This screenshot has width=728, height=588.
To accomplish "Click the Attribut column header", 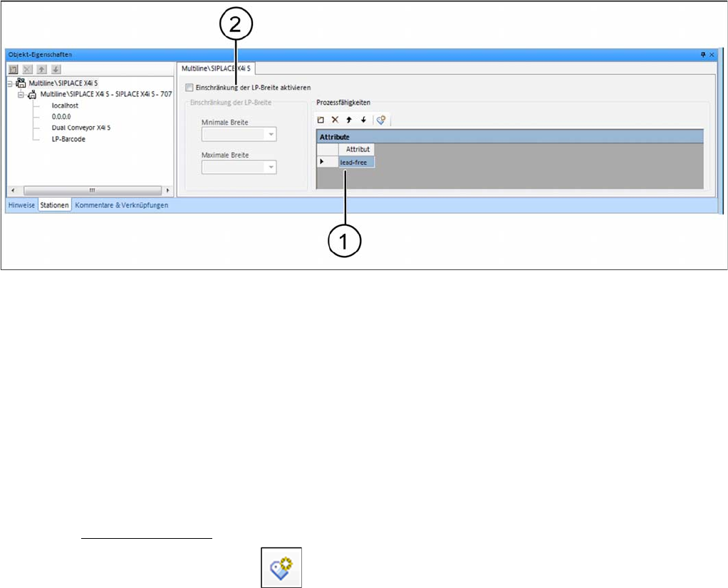I will tap(357, 149).
